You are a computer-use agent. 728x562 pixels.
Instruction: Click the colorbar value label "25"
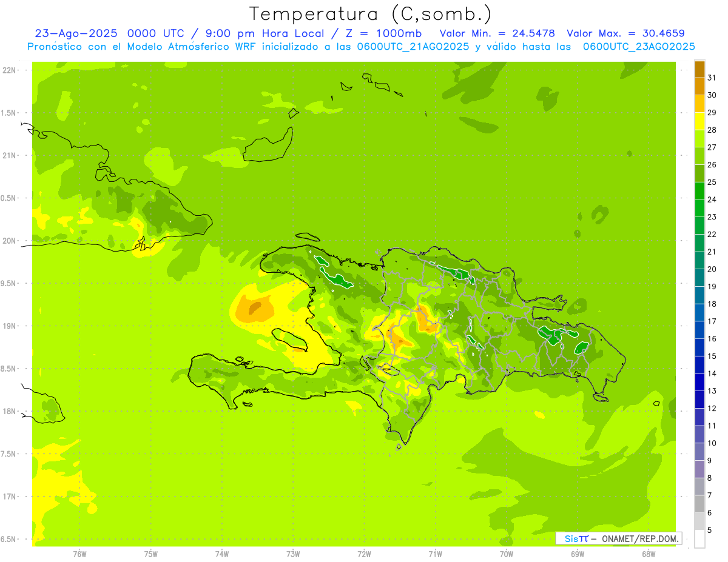click(x=712, y=182)
